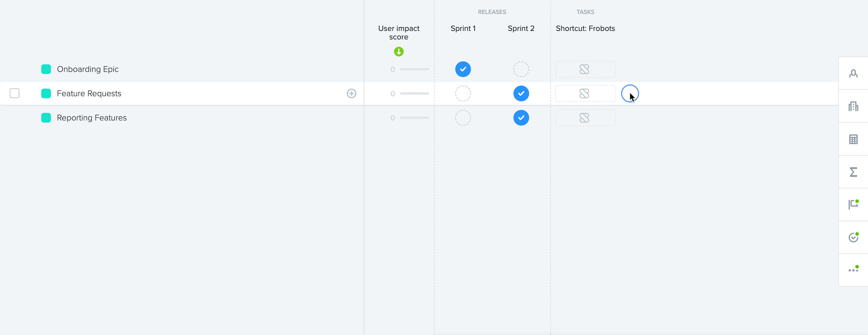Click the teal color swatch beside Reporting Features
The width and height of the screenshot is (868, 335).
click(x=46, y=118)
